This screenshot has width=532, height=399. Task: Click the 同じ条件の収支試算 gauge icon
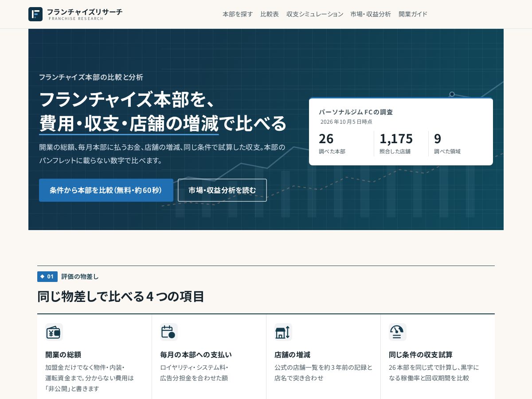pos(397,332)
